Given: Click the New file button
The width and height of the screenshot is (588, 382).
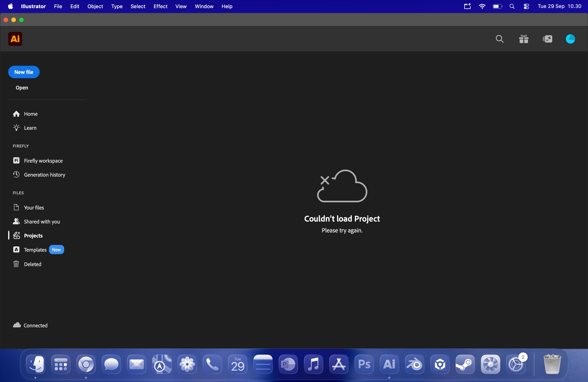Looking at the screenshot, I should (x=24, y=72).
